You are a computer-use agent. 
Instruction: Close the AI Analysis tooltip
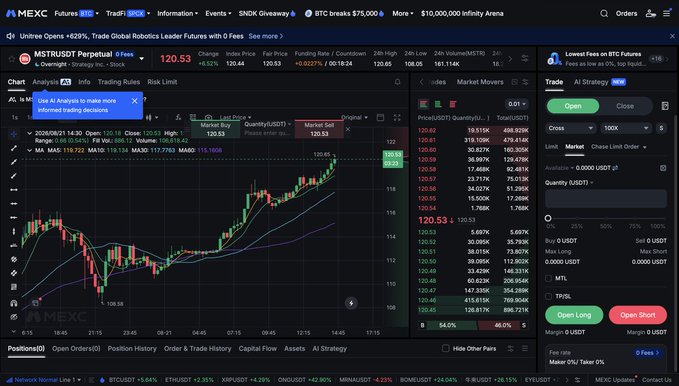(x=134, y=101)
